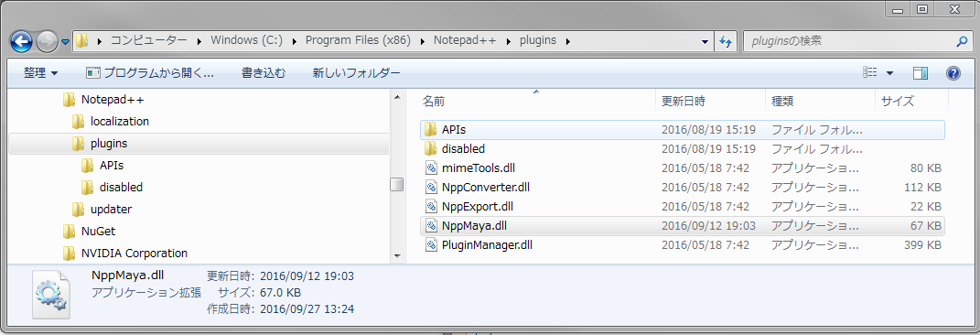This screenshot has height=335, width=980.
Task: Select PluginManager.dll file
Action: (x=682, y=245)
